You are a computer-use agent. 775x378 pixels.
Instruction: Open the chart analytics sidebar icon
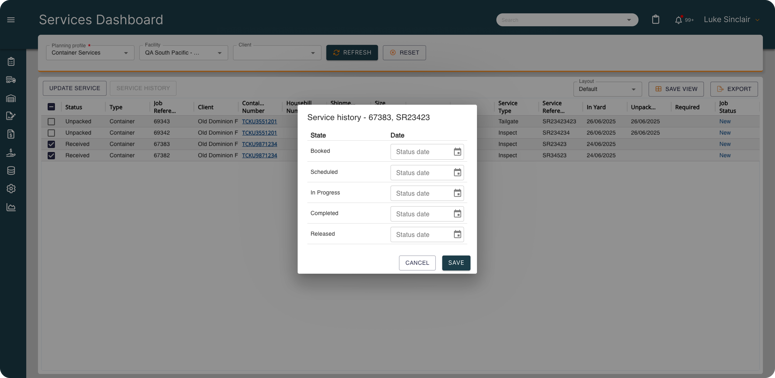click(x=11, y=207)
